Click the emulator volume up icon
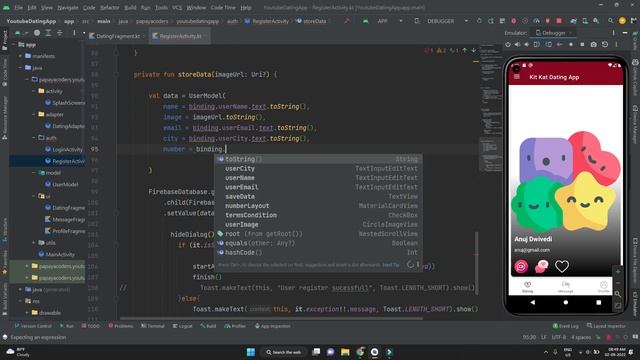The image size is (640, 360). (x=518, y=44)
